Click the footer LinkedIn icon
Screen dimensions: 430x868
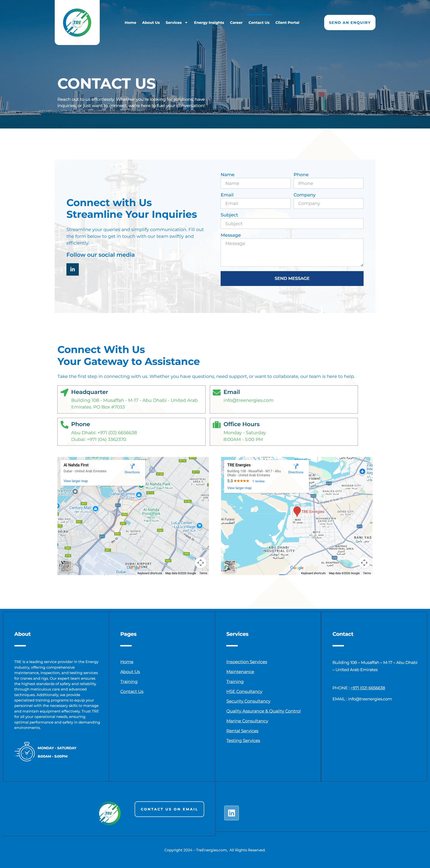tap(231, 813)
